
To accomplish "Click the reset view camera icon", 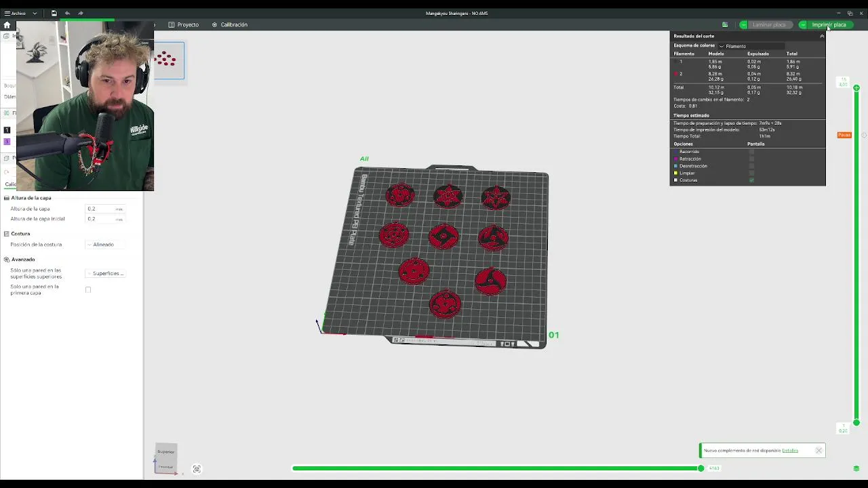I will [197, 469].
